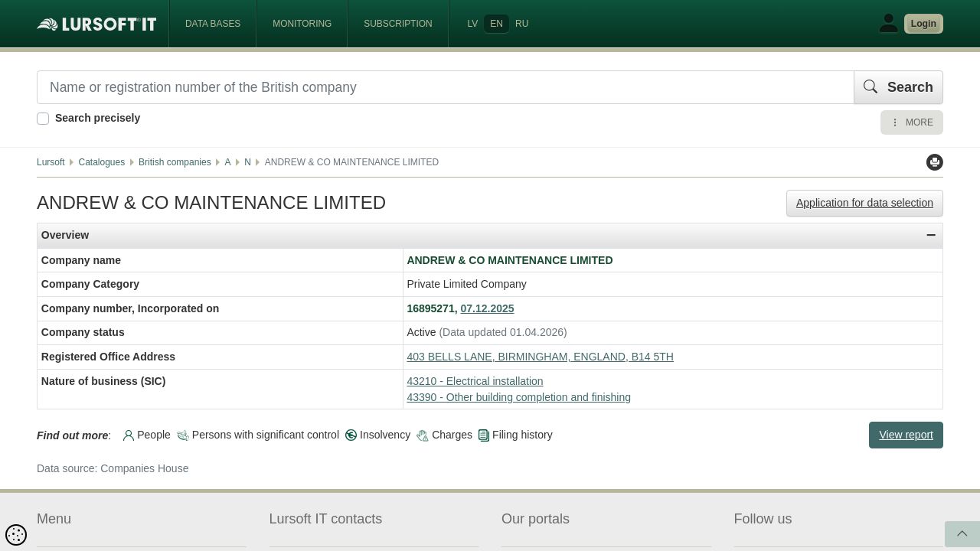
Task: Click Data source: Companies House text
Action: [x=113, y=468]
